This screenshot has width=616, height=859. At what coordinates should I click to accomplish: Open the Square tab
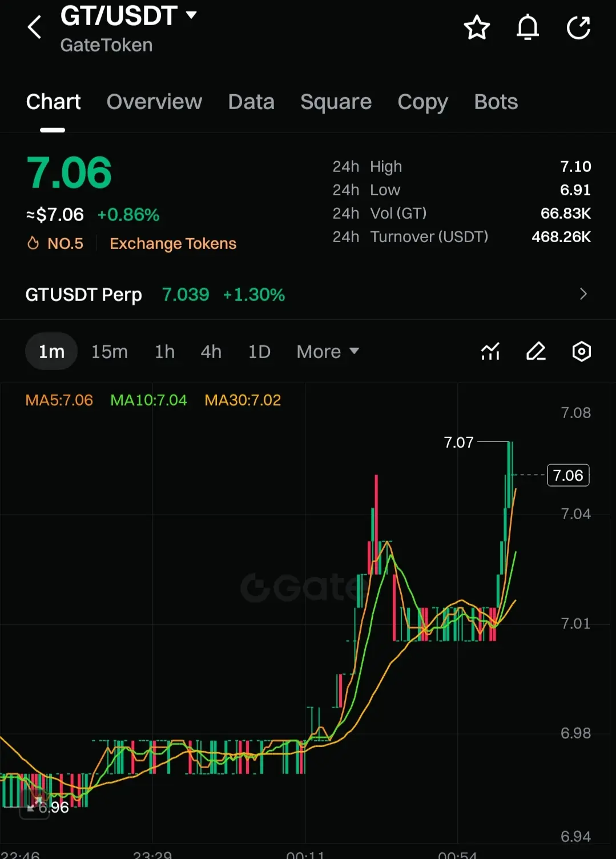pos(336,102)
